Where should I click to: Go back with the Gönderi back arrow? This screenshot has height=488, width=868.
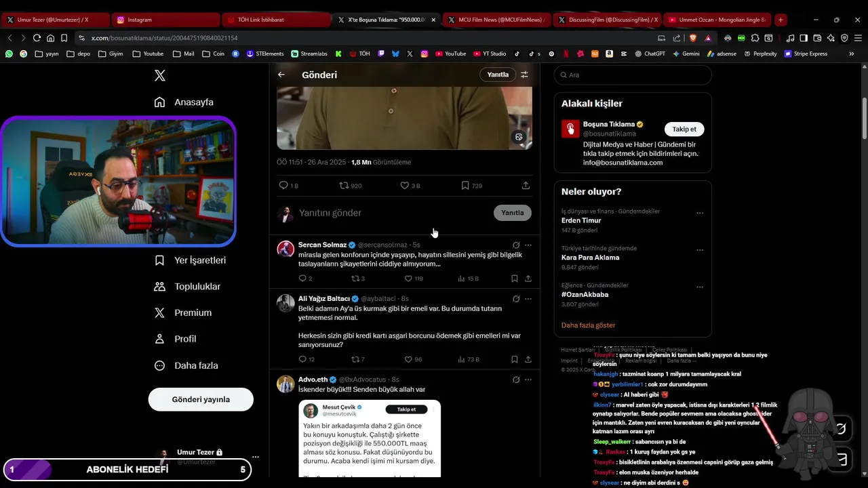(281, 75)
